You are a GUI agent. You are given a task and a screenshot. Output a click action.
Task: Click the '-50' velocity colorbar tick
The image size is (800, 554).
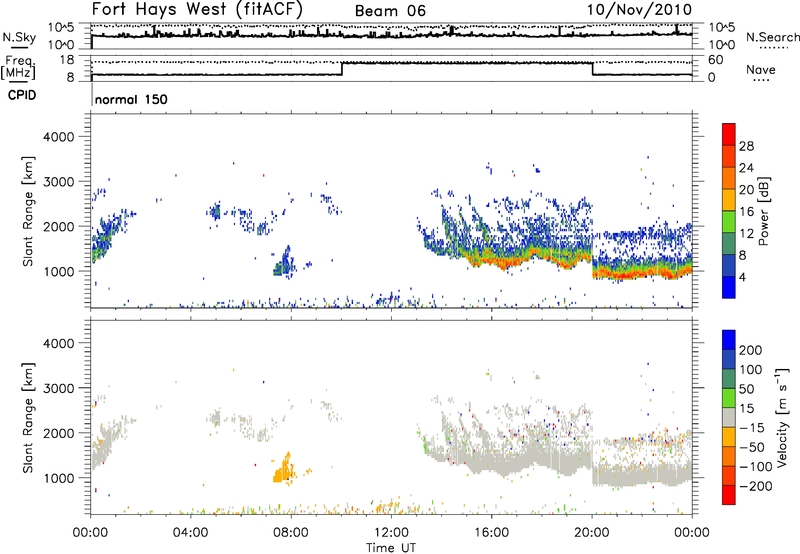(752, 447)
